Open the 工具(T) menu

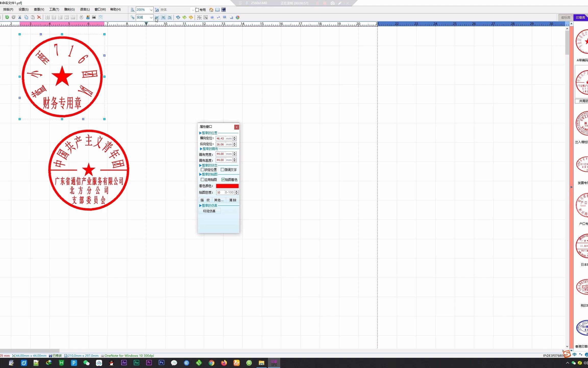[54, 9]
